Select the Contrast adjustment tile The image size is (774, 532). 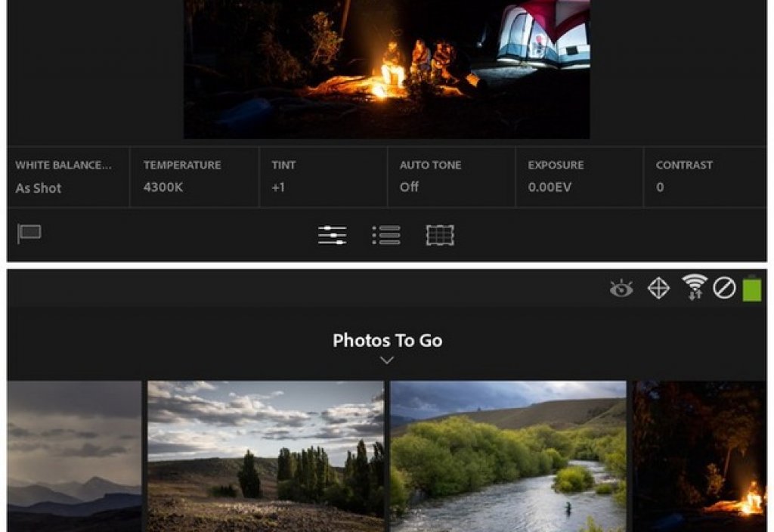704,177
